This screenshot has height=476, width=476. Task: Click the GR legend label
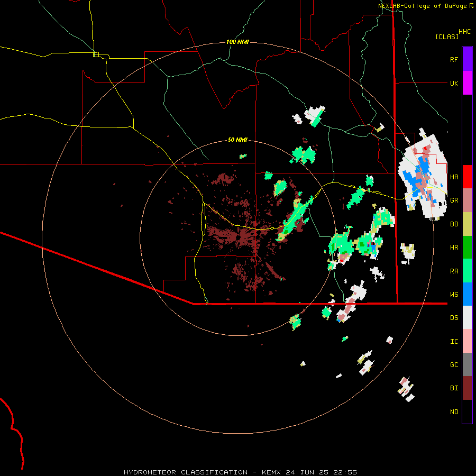[454, 200]
